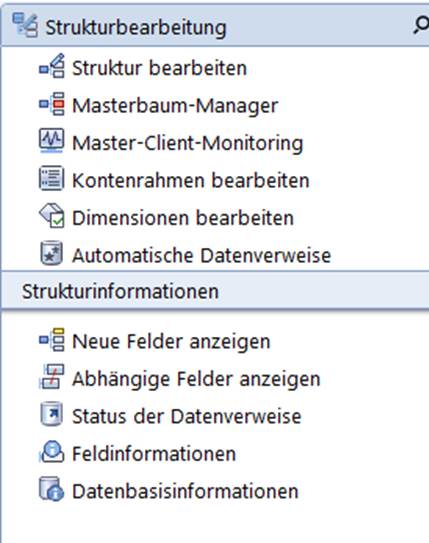Screen dimensions: 429x543
Task: Click the Kontenrahmen bearbeiten list icon
Action: click(52, 178)
